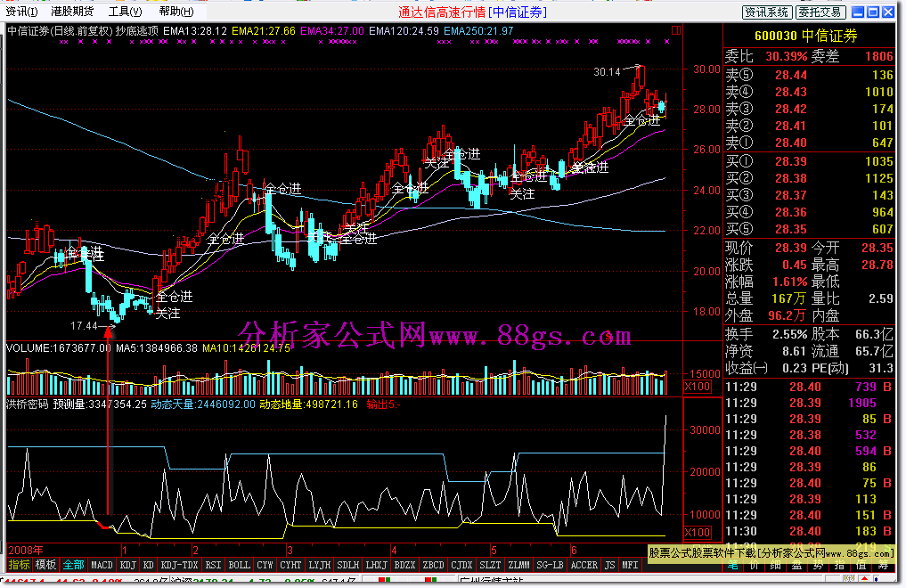Click month 3 marker on time axis
Image resolution: width=906 pixels, height=588 pixels.
click(290, 551)
